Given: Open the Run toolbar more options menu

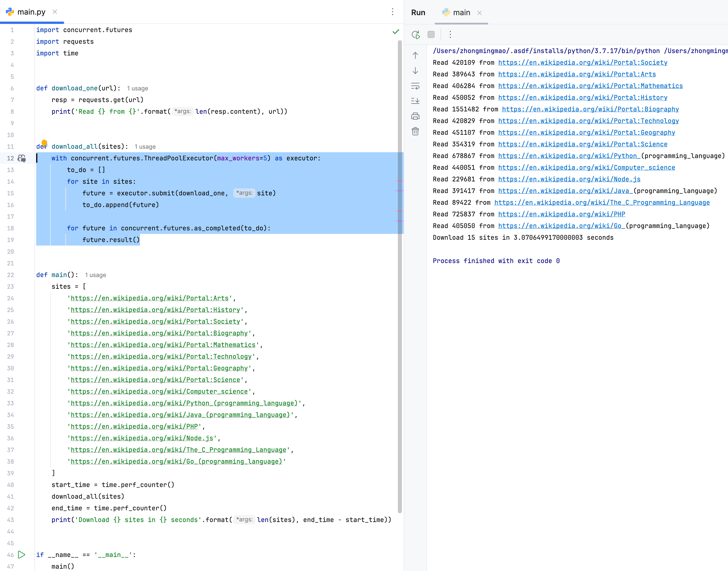Looking at the screenshot, I should (450, 34).
